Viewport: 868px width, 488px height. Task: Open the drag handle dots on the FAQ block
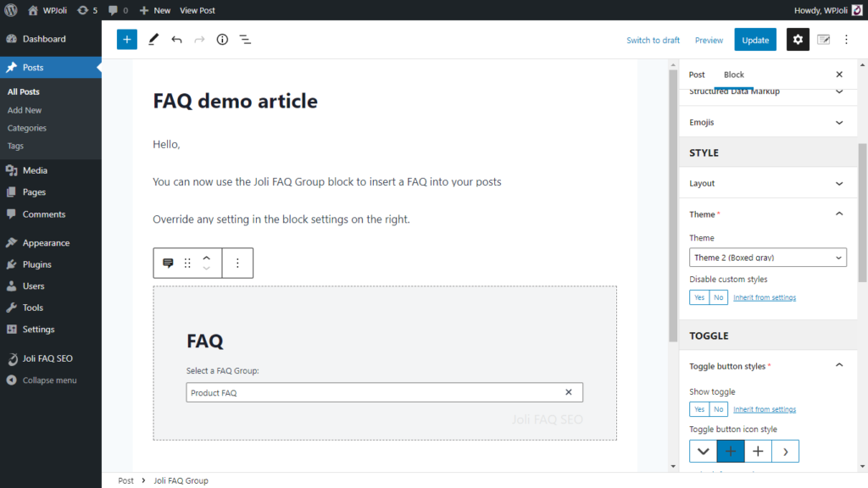187,263
